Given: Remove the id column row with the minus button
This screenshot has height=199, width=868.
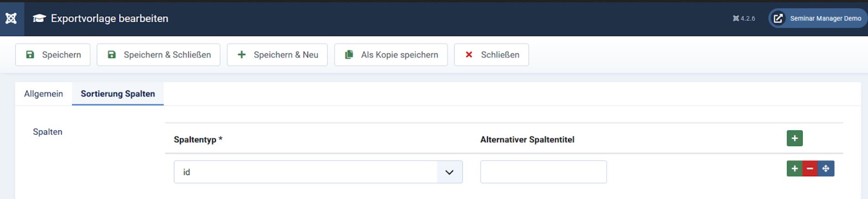Looking at the screenshot, I should [810, 168].
